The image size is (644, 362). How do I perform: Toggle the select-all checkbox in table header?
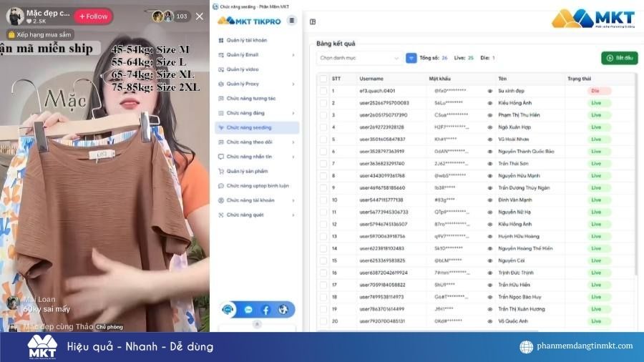323,79
